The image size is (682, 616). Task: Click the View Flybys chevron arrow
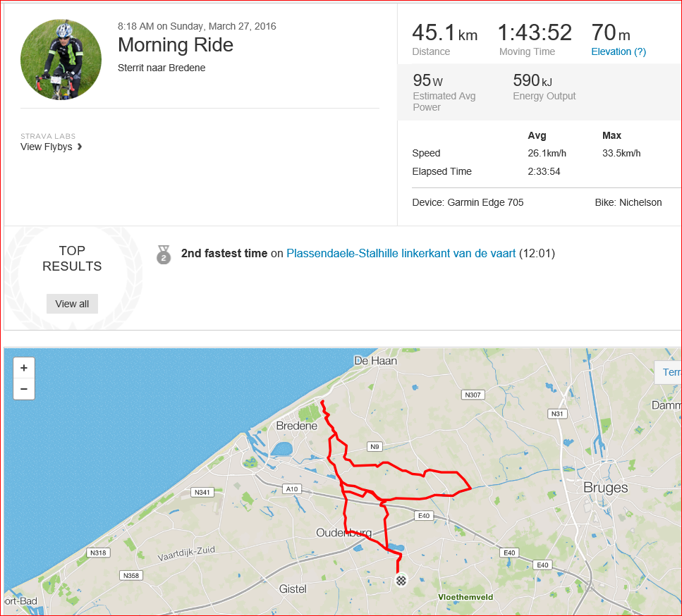click(80, 147)
